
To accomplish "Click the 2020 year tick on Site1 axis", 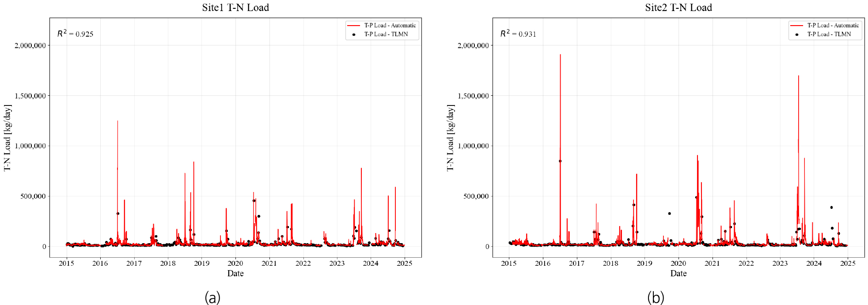I will [235, 264].
